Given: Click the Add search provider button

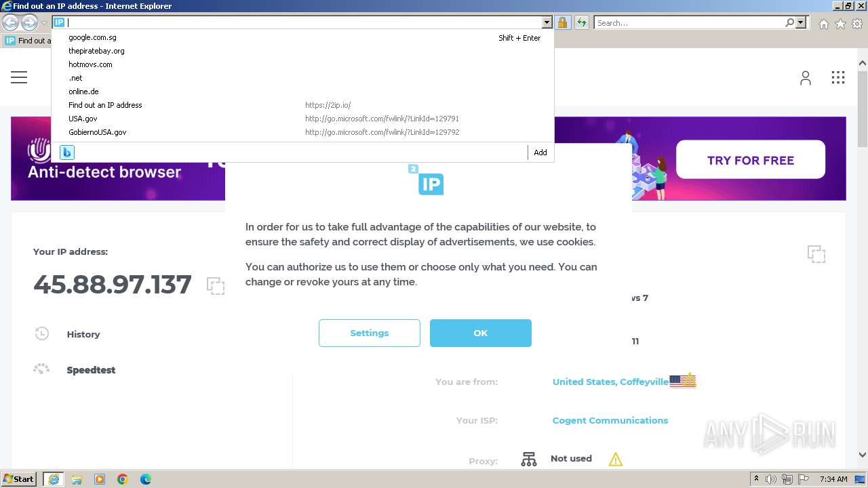Looking at the screenshot, I should 540,152.
